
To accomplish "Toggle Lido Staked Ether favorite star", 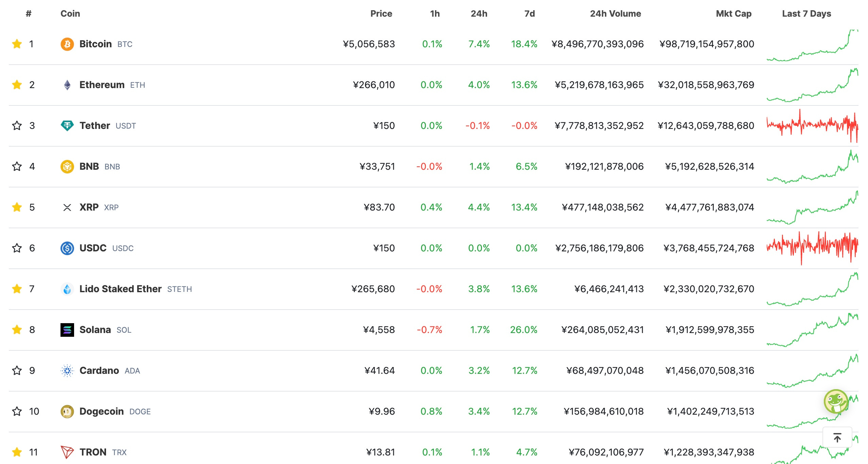I will [17, 289].
